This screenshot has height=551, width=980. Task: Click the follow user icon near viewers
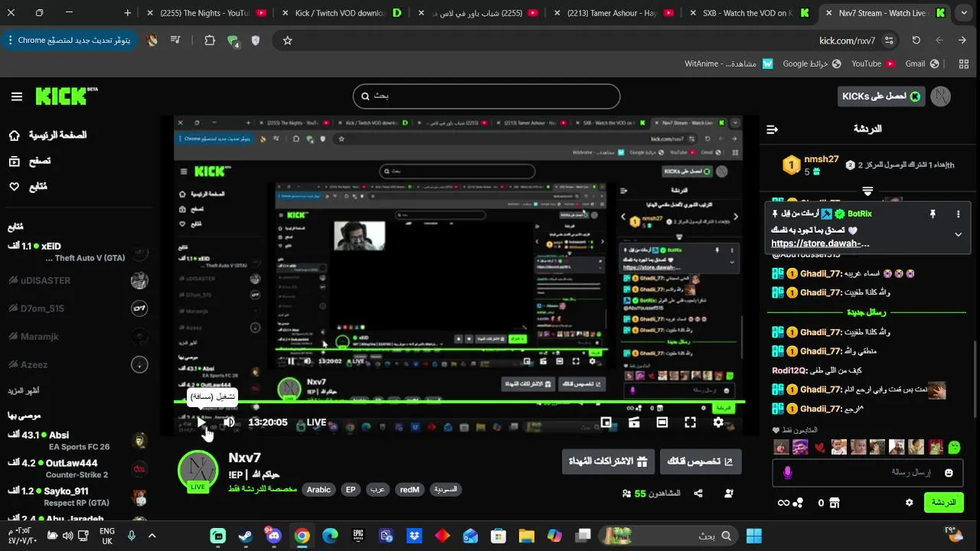click(729, 494)
